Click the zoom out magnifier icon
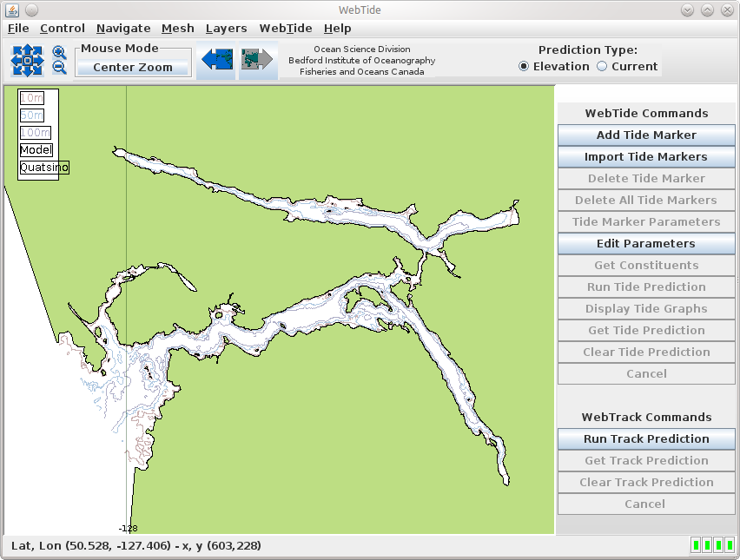This screenshot has height=560, width=740. [59, 68]
